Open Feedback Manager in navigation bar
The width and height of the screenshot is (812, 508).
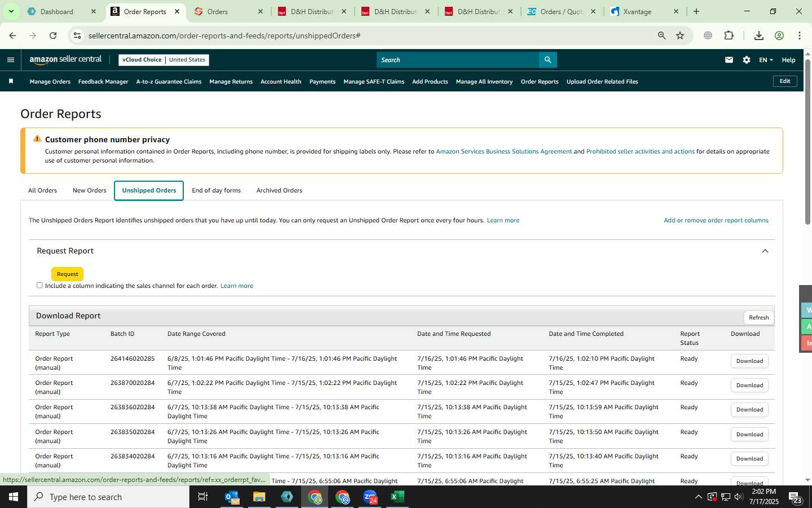click(103, 82)
